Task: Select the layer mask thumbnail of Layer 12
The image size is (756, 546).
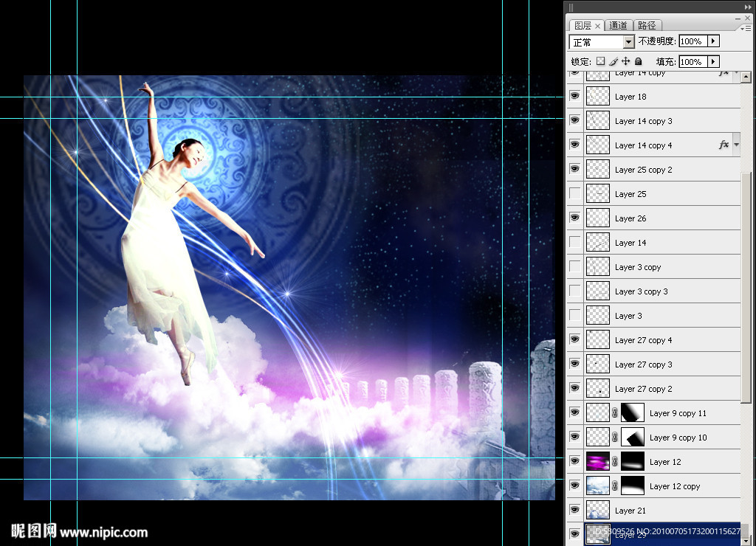Action: (633, 461)
